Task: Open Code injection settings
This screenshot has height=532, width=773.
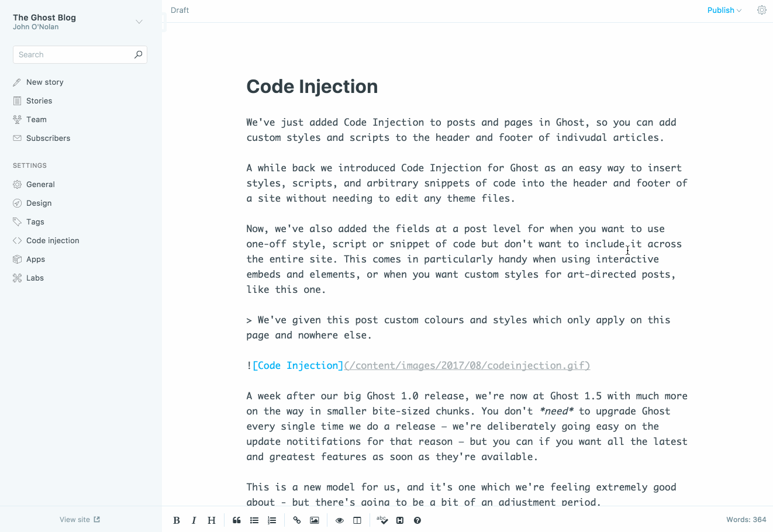Action: pyautogui.click(x=51, y=240)
